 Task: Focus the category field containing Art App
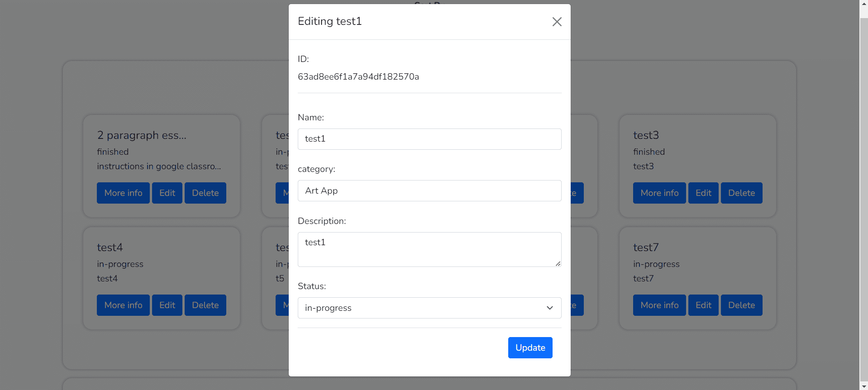(x=429, y=191)
